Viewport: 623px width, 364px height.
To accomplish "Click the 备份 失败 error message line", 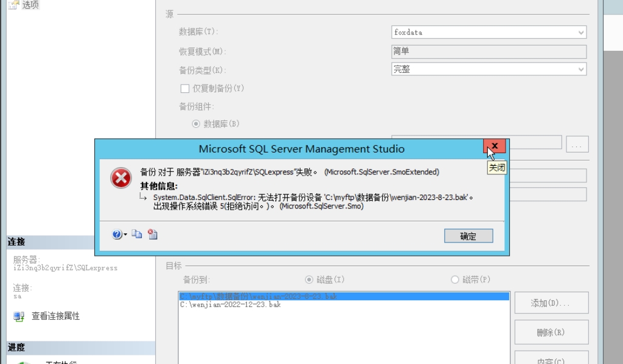I will click(x=290, y=172).
